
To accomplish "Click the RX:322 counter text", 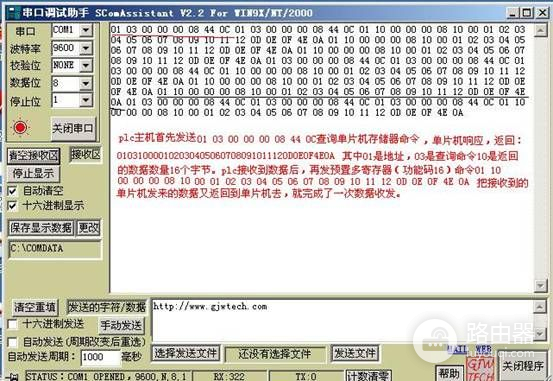I will (x=229, y=376).
